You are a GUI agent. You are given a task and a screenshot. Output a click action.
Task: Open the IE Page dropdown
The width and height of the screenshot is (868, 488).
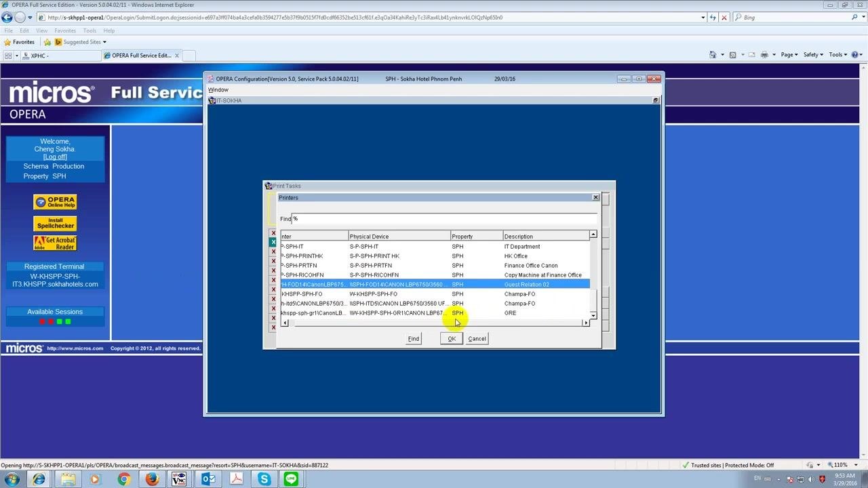[789, 55]
